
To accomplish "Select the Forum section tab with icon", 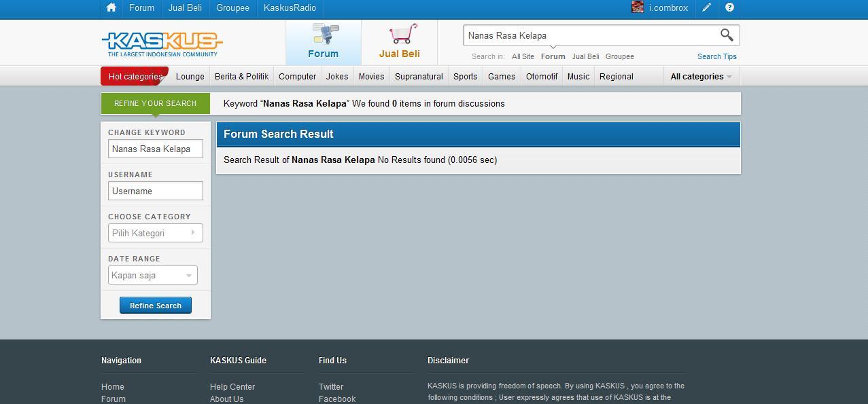I will click(x=323, y=42).
